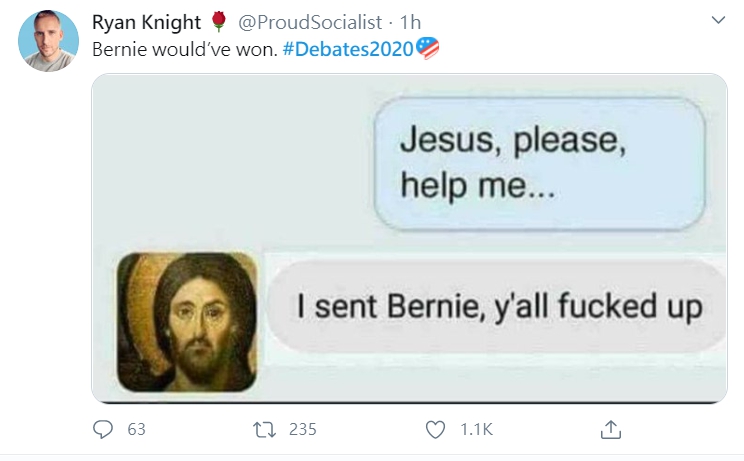Click the rose emoji beside Ryan Knight
The image size is (744, 461).
click(x=218, y=22)
